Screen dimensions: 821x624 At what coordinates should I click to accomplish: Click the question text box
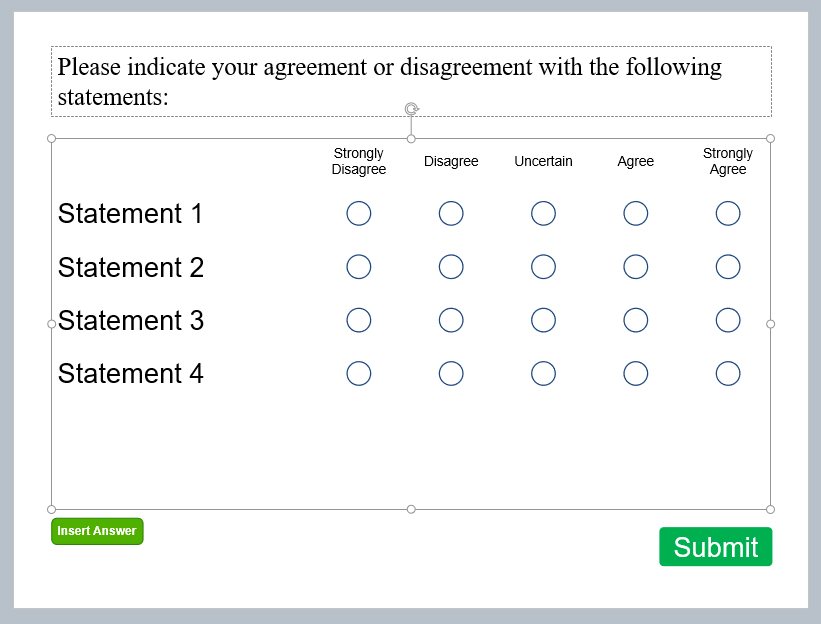(411, 82)
